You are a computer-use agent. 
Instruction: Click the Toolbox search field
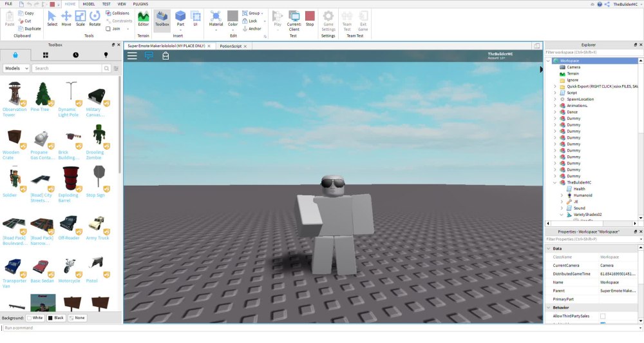point(71,68)
